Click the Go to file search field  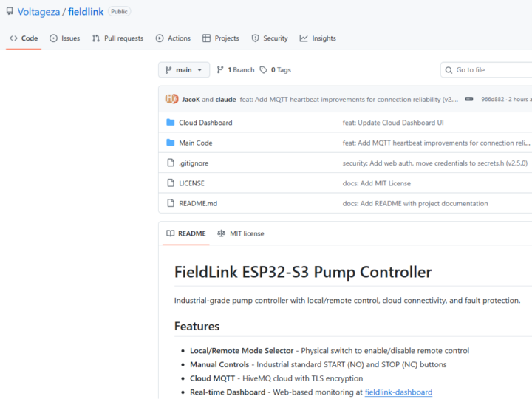488,70
